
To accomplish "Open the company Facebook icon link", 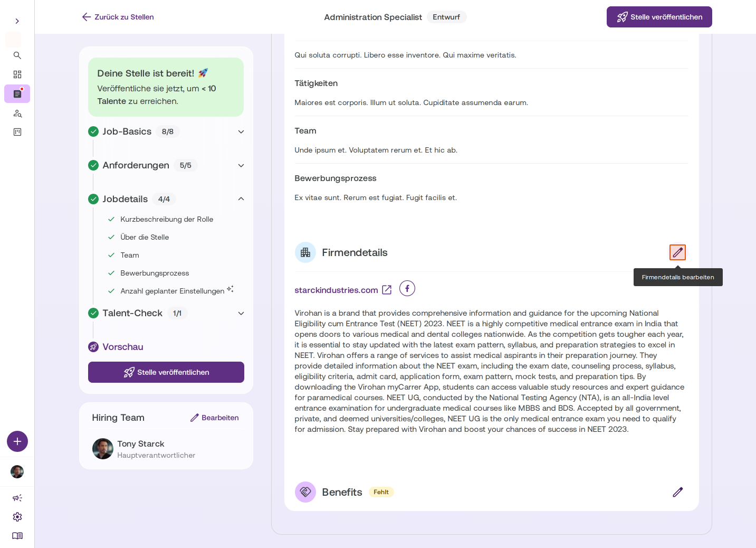I will pyautogui.click(x=407, y=289).
